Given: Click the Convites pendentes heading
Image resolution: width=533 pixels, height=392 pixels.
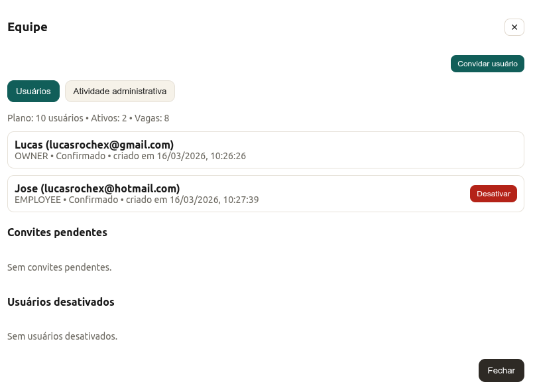Looking at the screenshot, I should (57, 232).
